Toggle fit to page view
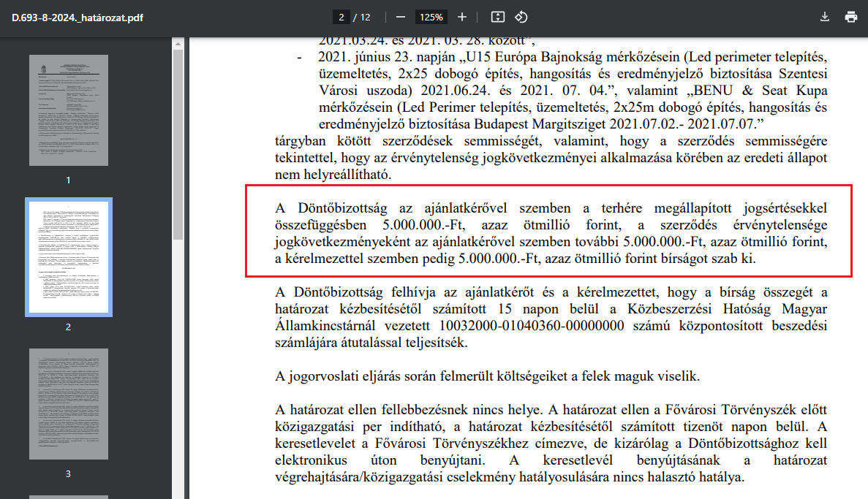 click(497, 17)
